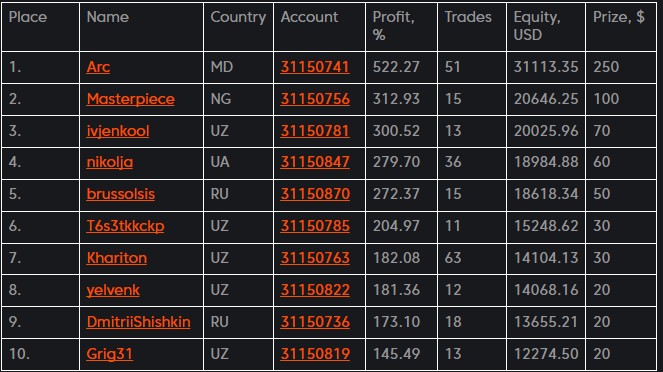Open account 31150819 link
663x372 pixels.
[x=315, y=354]
